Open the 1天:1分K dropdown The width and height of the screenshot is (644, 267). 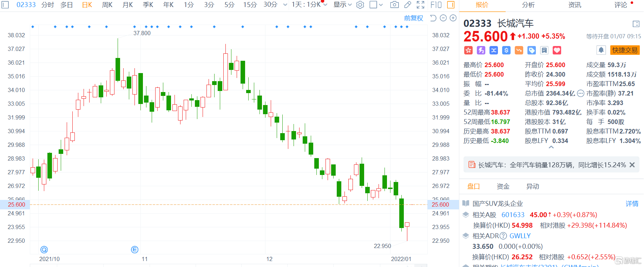click(x=309, y=5)
